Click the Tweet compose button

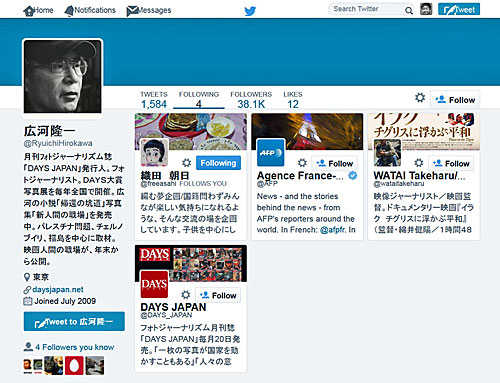tap(459, 9)
